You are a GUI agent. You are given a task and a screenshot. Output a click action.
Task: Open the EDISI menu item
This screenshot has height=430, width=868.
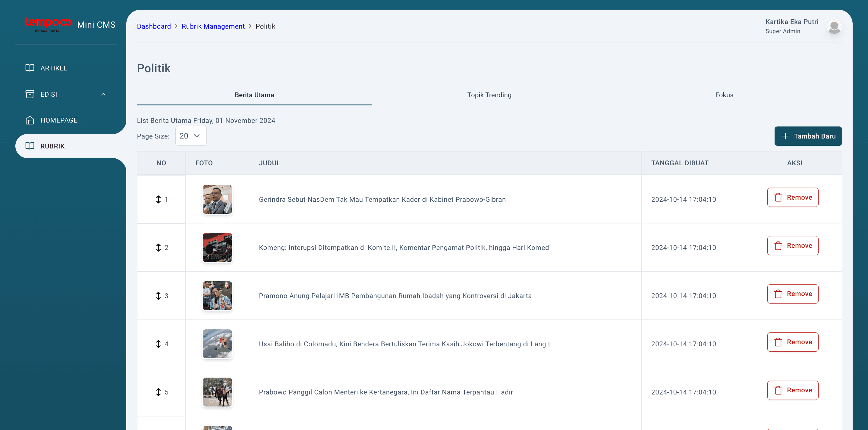(66, 94)
